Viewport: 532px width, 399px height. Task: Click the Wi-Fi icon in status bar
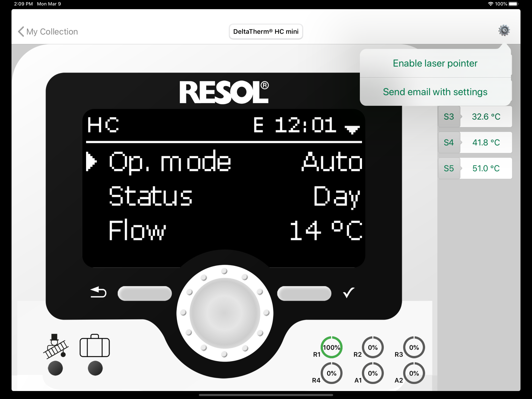(x=491, y=4)
